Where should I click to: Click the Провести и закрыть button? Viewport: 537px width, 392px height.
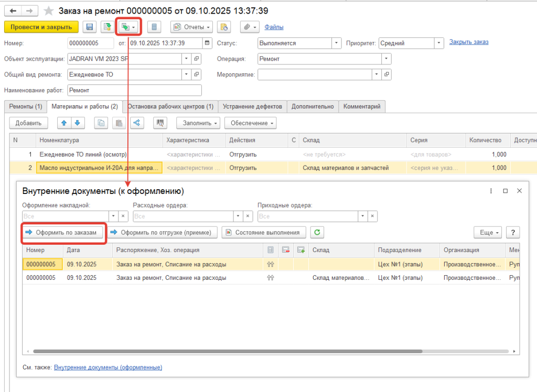[41, 27]
